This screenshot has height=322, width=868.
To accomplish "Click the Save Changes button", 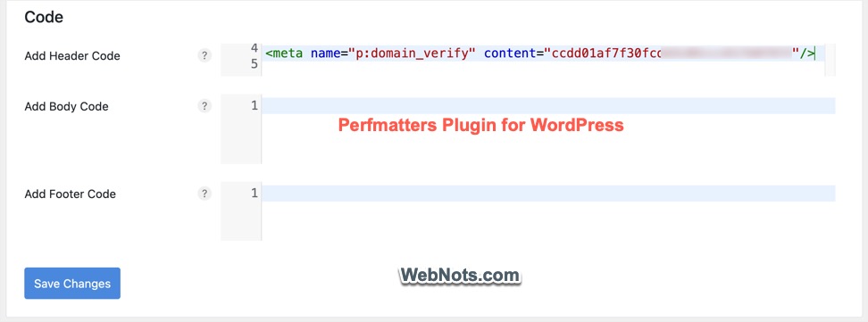I will (x=72, y=284).
